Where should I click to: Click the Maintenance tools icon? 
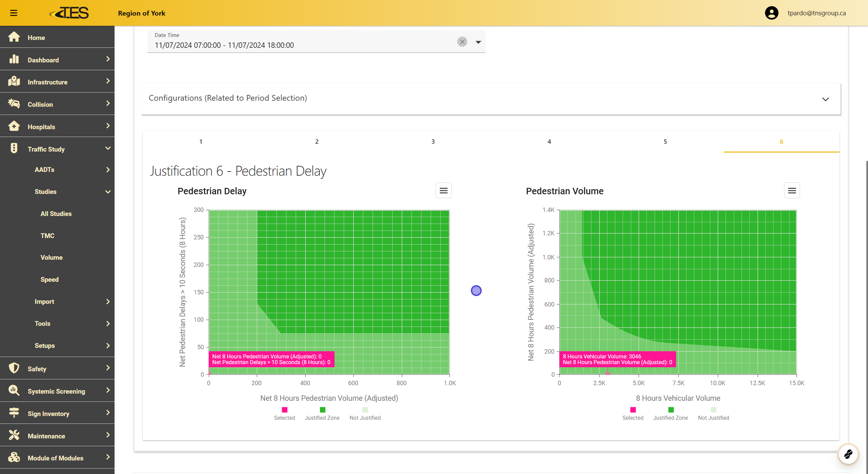point(14,435)
